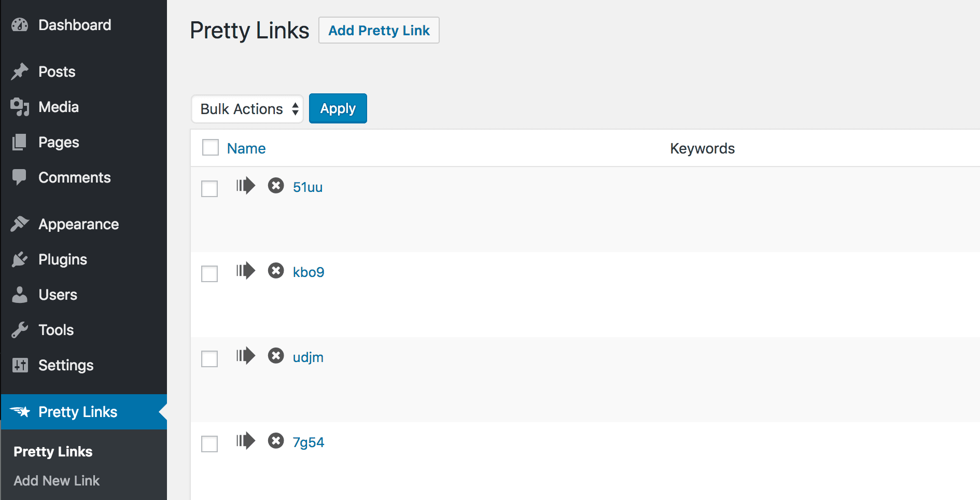The image size is (980, 500).
Task: Click the Media sidebar icon
Action: coord(19,107)
